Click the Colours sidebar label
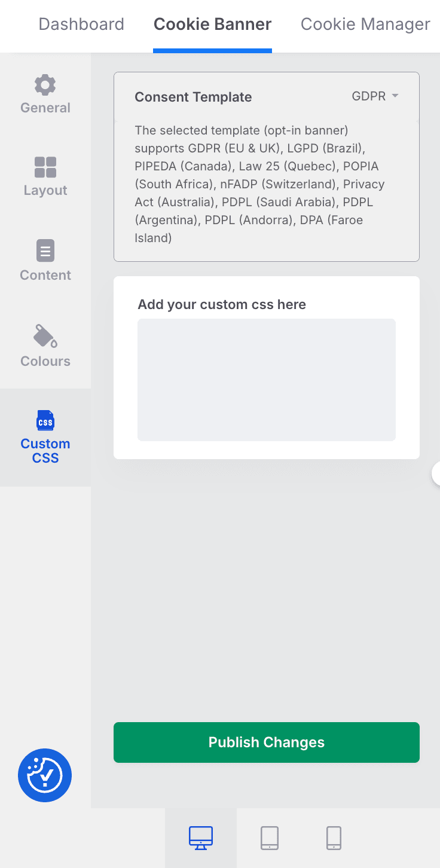This screenshot has width=440, height=868. tap(45, 361)
